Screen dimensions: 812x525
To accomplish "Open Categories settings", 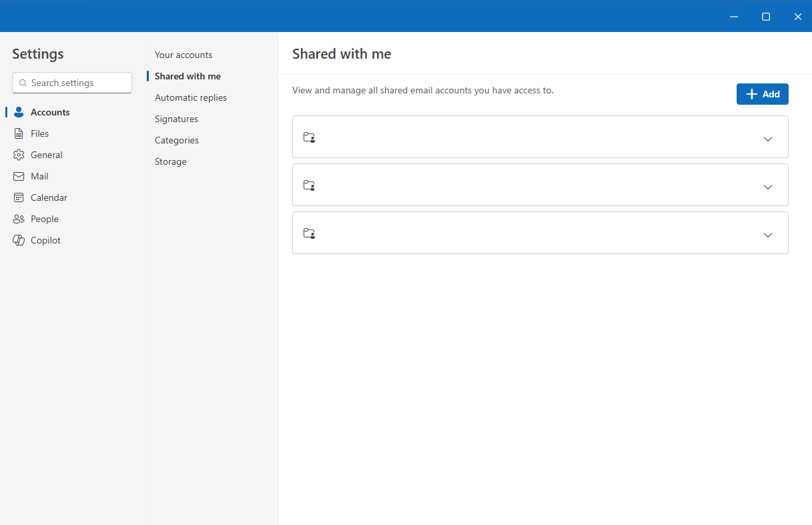I will (x=177, y=140).
